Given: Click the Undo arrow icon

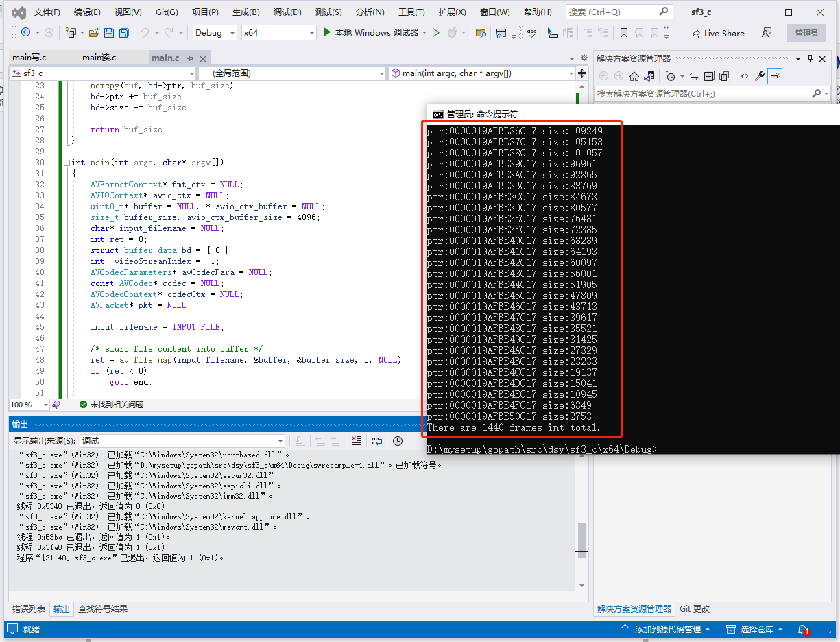Looking at the screenshot, I should click(144, 32).
